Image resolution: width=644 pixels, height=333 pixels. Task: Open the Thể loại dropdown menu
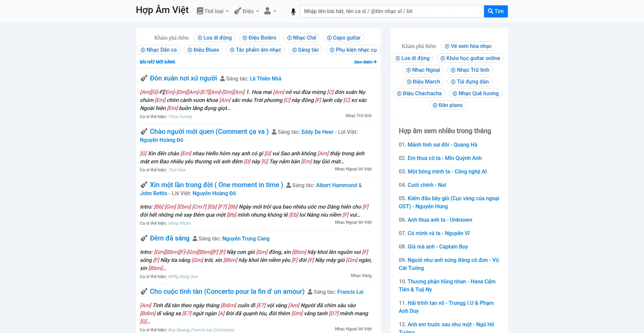pyautogui.click(x=213, y=11)
